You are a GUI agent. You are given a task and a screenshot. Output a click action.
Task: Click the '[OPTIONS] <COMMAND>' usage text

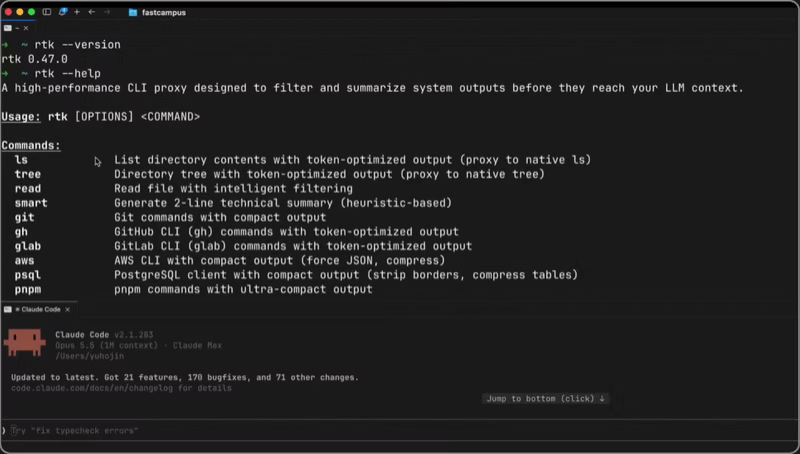point(137,117)
